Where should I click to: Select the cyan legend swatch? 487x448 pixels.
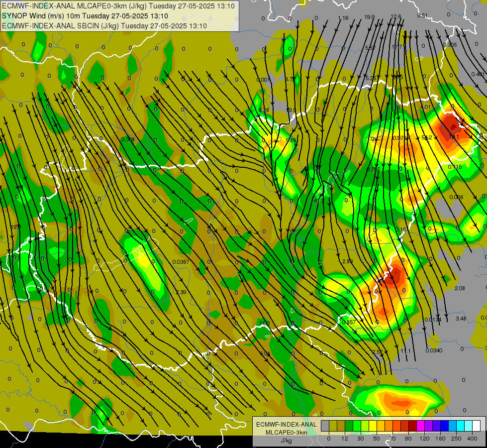[461, 426]
